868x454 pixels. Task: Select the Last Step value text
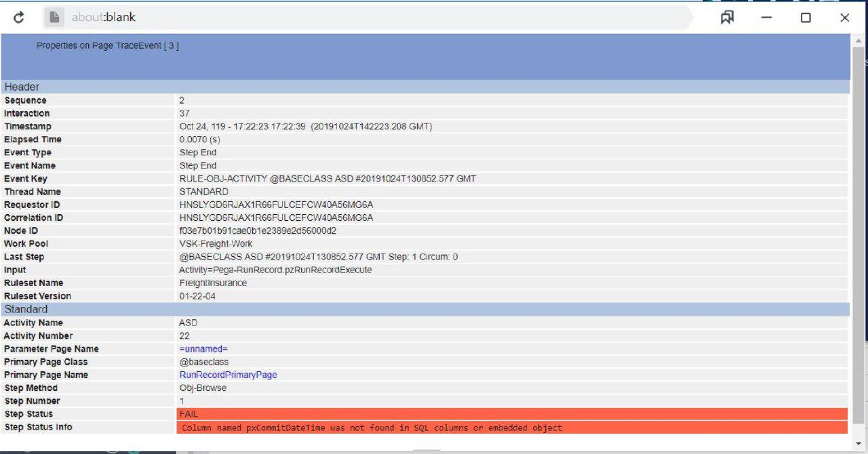click(319, 257)
